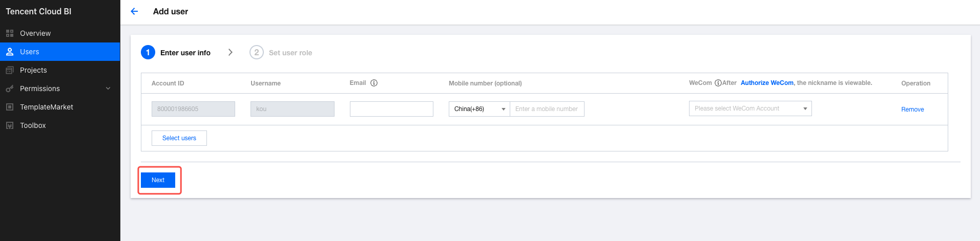Viewport: 980px width, 241px height.
Task: Click the TemplateMarket sidebar icon
Action: click(x=10, y=107)
